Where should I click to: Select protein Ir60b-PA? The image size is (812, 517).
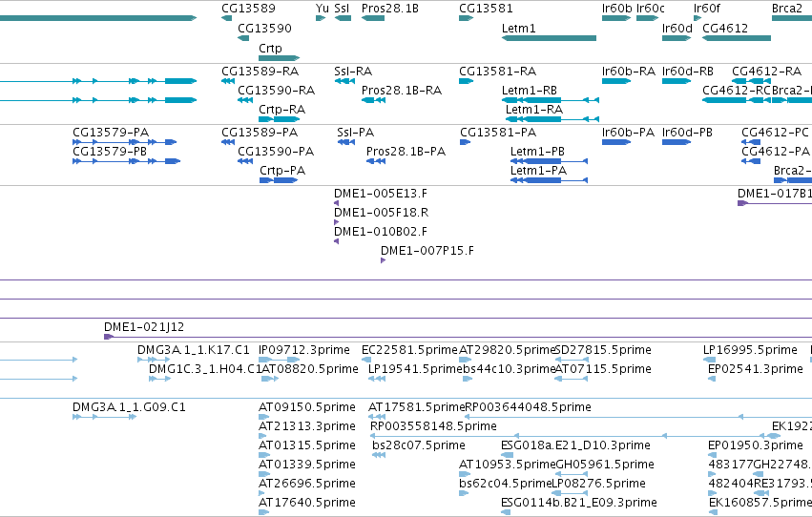(628, 132)
